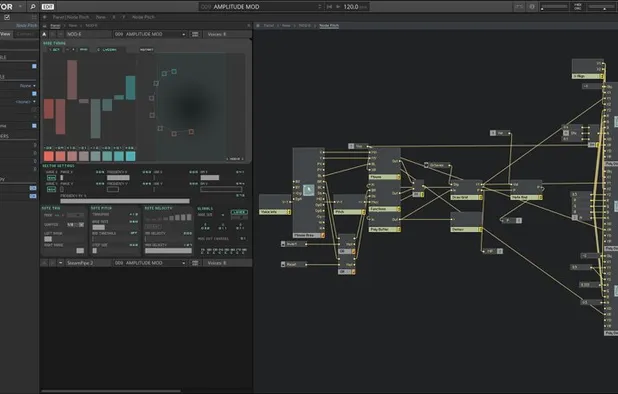Screen dimensions: 618x394
Task: Click the play transport button
Action: (x=338, y=7)
